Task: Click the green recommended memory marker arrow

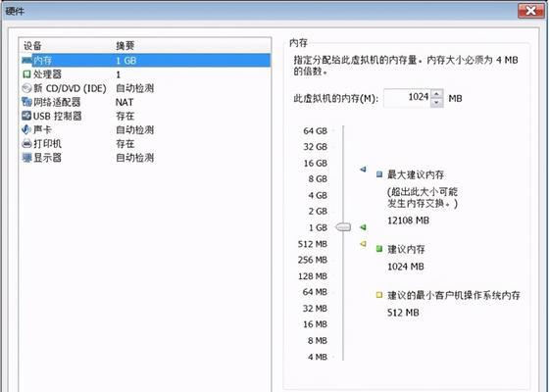Action: pos(363,227)
